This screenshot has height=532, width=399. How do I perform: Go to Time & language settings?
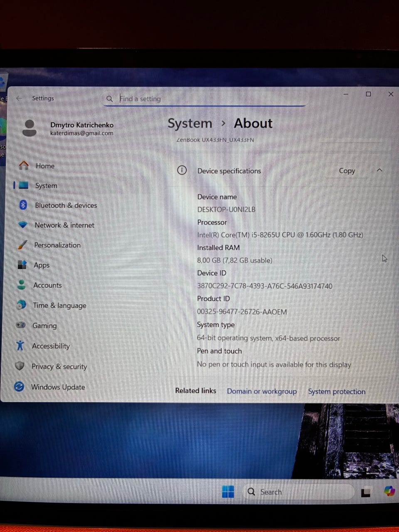(x=59, y=305)
